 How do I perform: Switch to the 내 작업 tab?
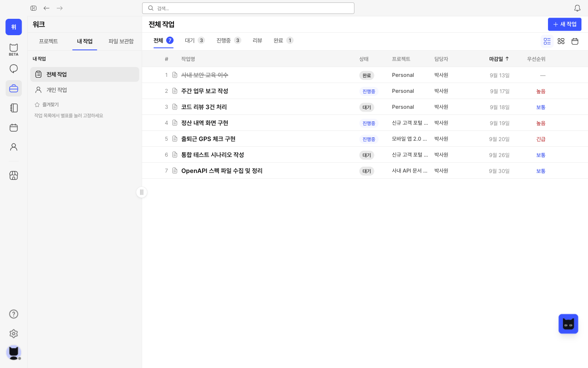tap(85, 41)
